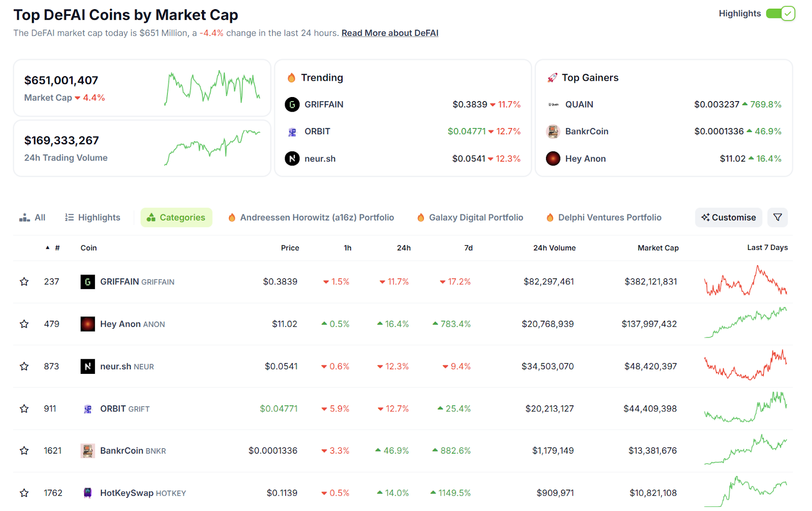
Task: Open ORBIT GRIFT coin page
Action: [125, 409]
